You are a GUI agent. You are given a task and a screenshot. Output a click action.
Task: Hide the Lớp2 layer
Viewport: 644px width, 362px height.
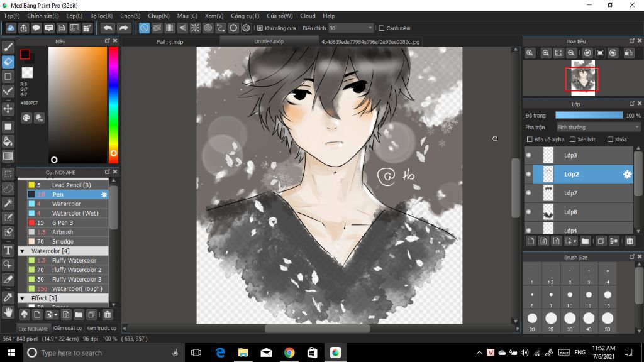point(528,174)
